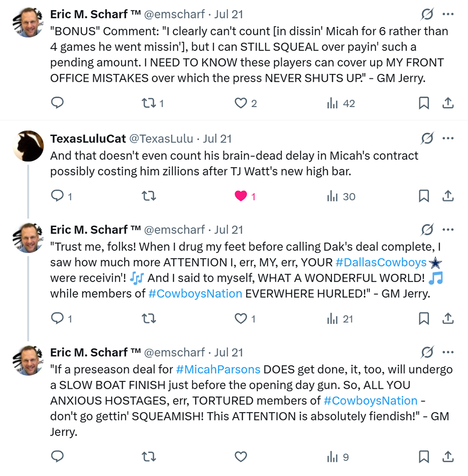Share the BONUS Comment tweet
Viewport: 468px width, 476px height.
[448, 103]
